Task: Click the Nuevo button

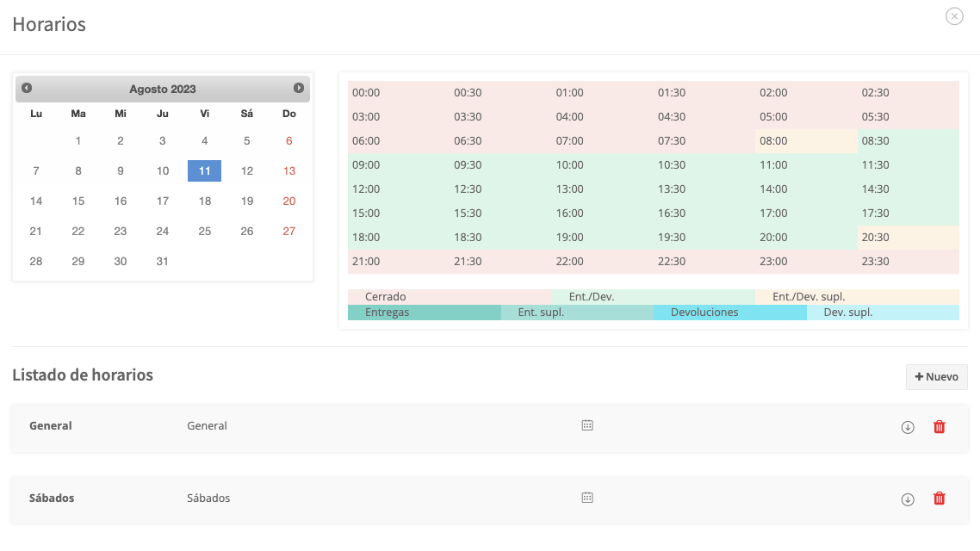Action: tap(936, 377)
